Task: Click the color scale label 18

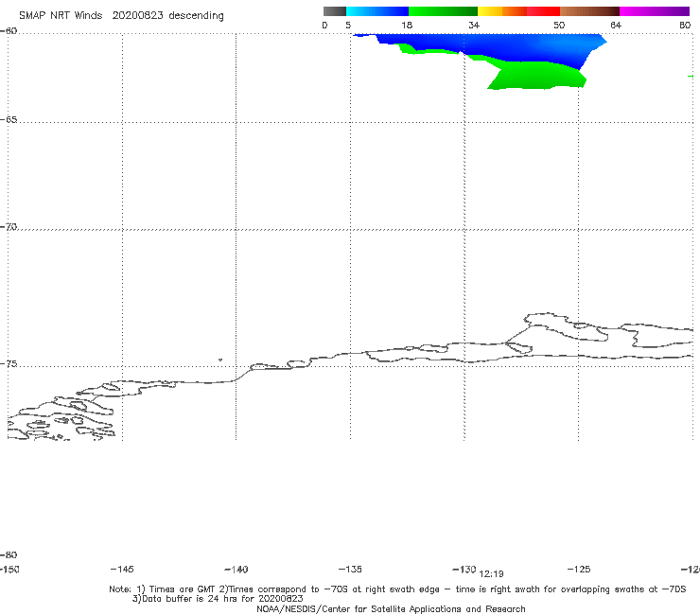Action: tap(407, 25)
